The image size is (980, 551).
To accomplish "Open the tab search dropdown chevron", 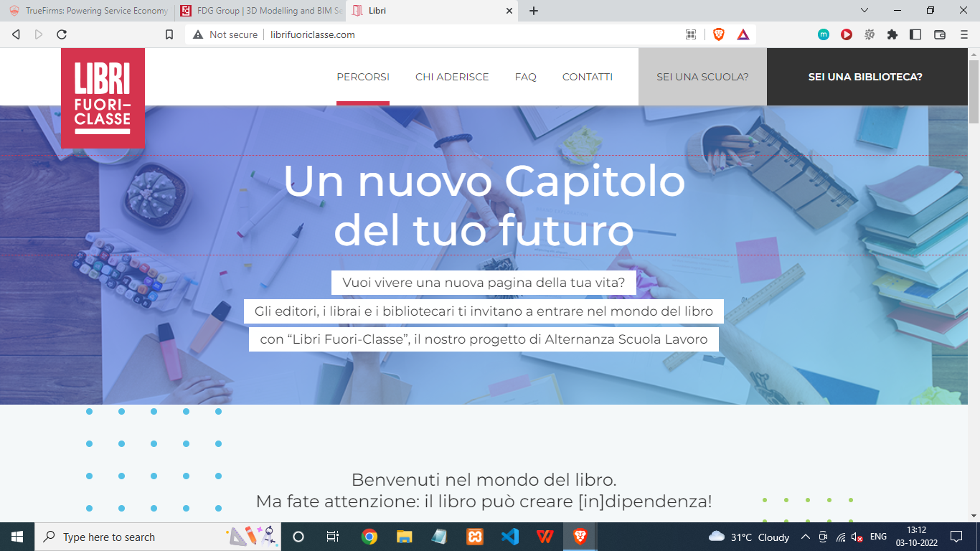I will coord(864,10).
